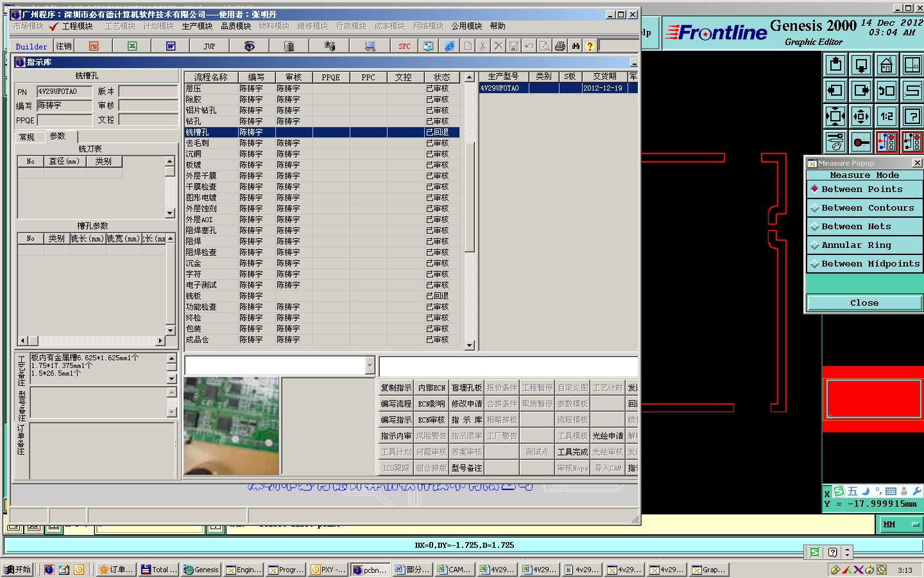Click the Genesis pan down icon
The image size is (924, 578).
[x=861, y=65]
